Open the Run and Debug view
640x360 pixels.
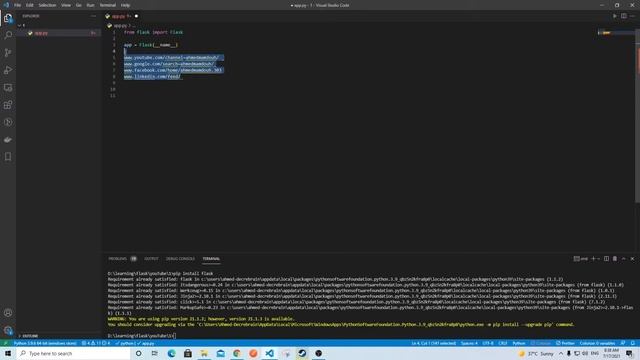(8, 70)
